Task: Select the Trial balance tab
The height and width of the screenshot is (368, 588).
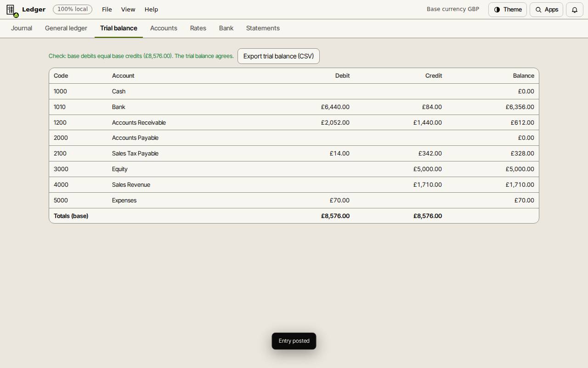Action: tap(119, 28)
